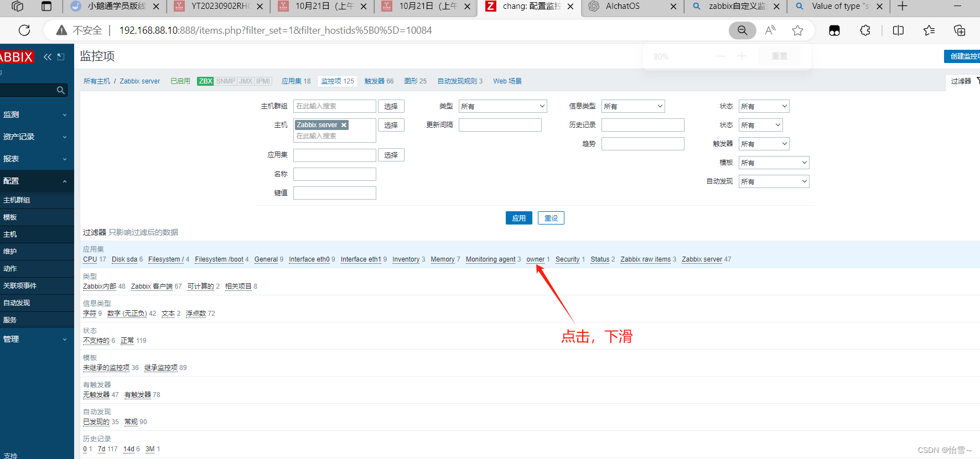Collapse Zabbix sidebar with double-arrow icon
Viewport: 980px width, 459px height.
pyautogui.click(x=48, y=57)
